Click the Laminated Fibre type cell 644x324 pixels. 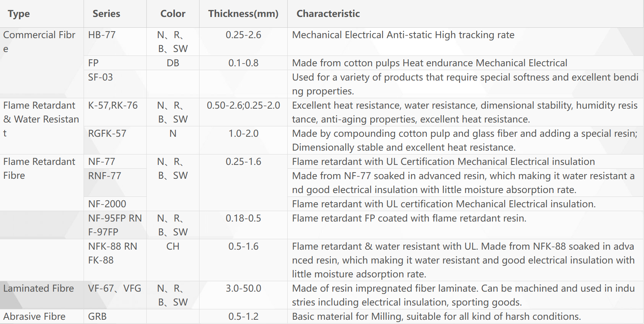coord(42,295)
